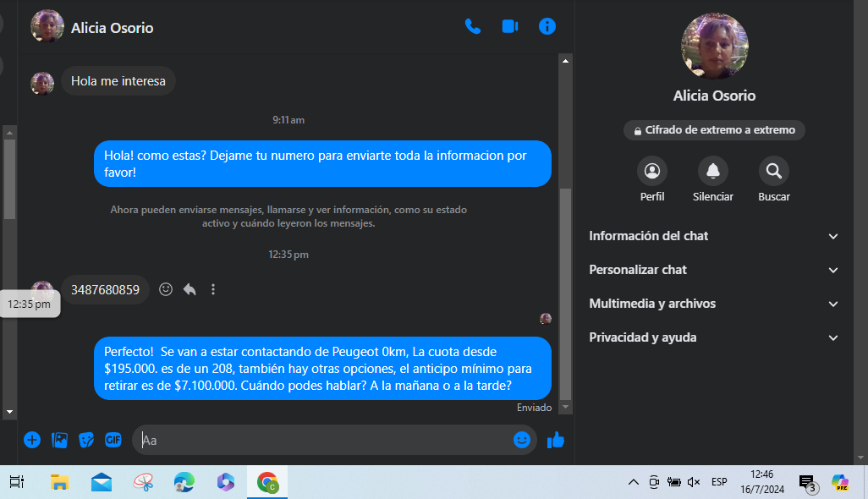Screen dimensions: 868x499
Task: Send a thumbs-up like
Action: pos(556,440)
